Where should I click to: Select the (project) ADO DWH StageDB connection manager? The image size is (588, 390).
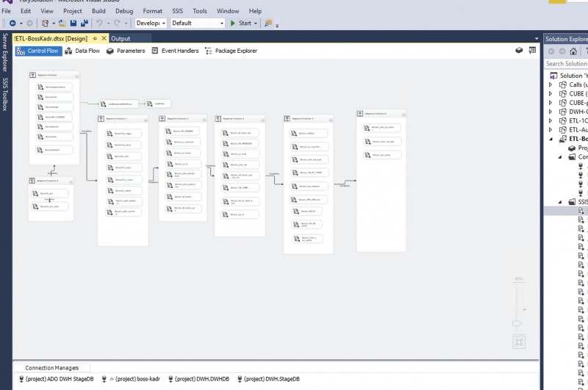[x=57, y=379]
